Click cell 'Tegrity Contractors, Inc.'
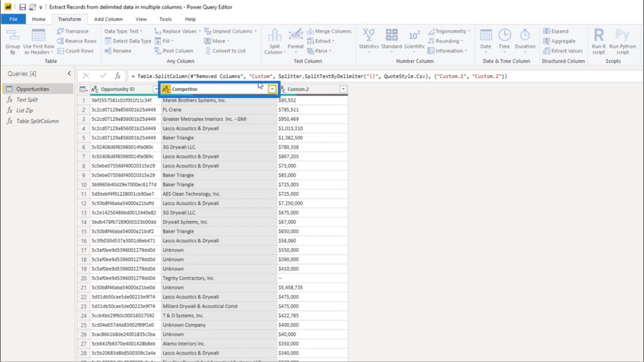This screenshot has height=362, width=644. click(x=219, y=278)
